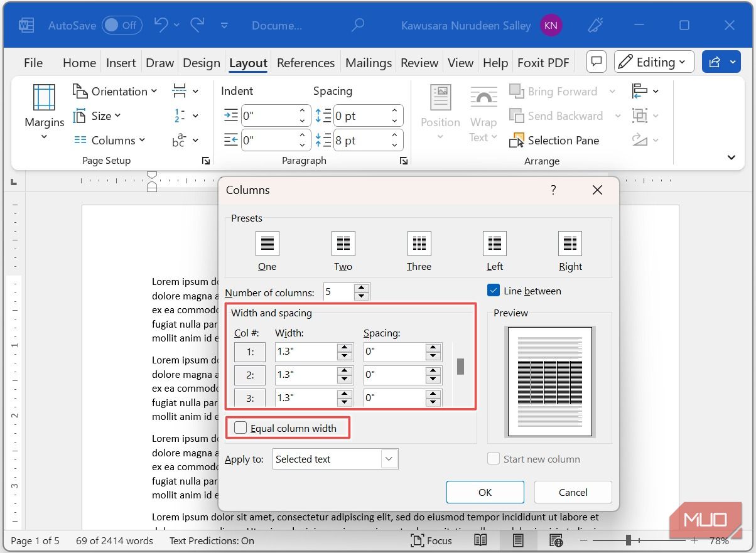Click the Undo arrow in title bar

161,25
